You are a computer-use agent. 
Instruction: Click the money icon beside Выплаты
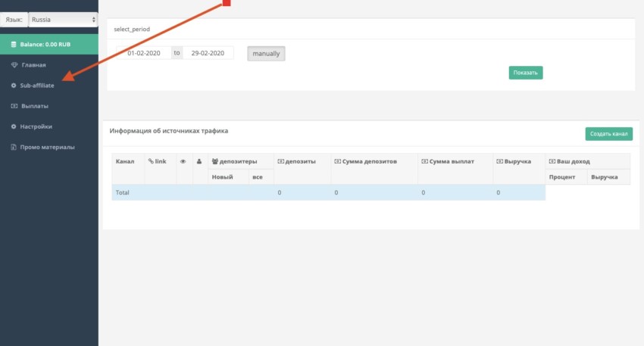click(x=14, y=106)
